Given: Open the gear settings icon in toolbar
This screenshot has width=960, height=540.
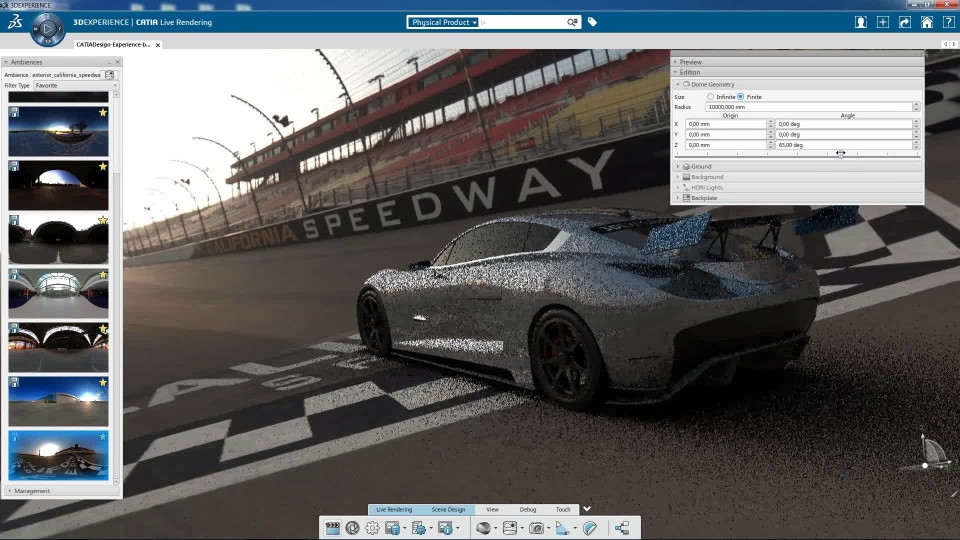Looking at the screenshot, I should click(372, 528).
